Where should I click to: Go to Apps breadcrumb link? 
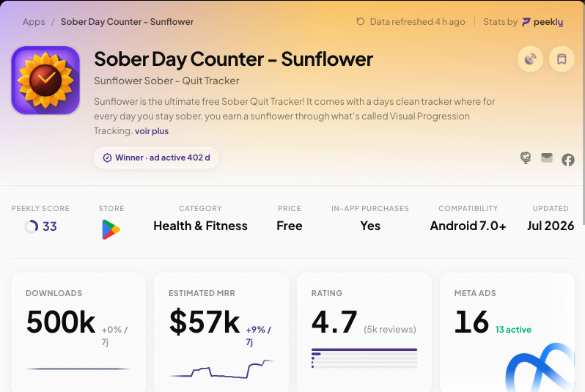(34, 22)
